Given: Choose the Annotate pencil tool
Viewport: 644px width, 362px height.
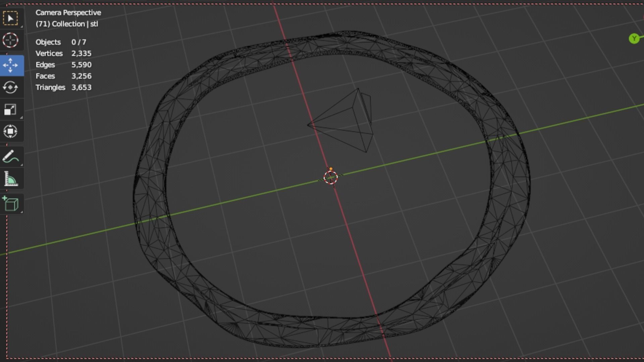Looking at the screenshot, I should tap(10, 157).
